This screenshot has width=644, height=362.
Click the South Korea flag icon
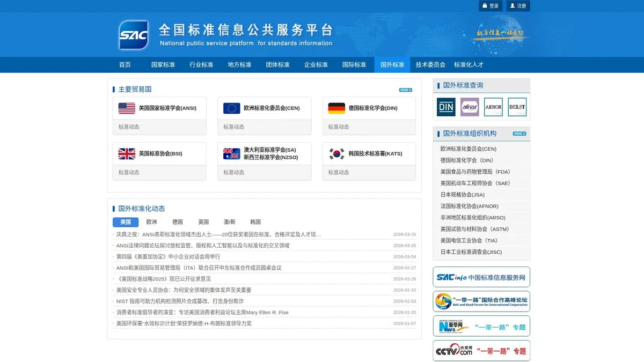336,154
